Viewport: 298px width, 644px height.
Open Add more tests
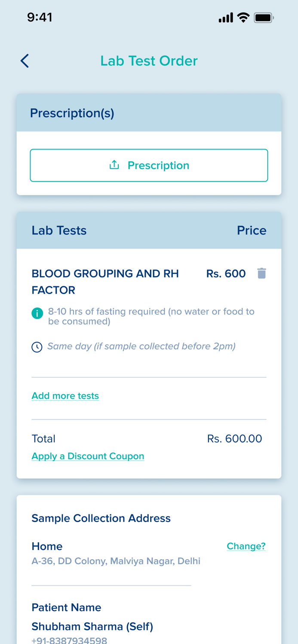pyautogui.click(x=65, y=395)
